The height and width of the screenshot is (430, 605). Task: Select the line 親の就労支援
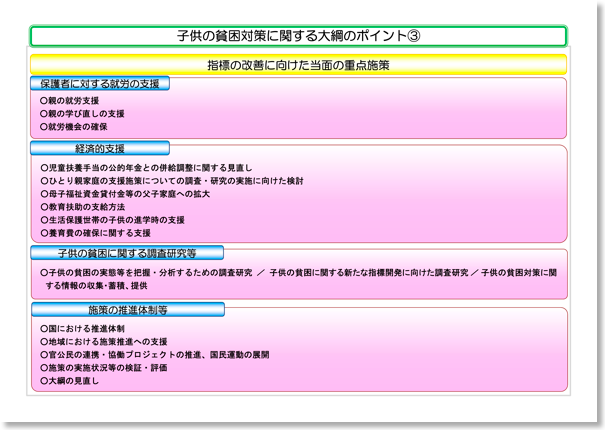coord(70,101)
